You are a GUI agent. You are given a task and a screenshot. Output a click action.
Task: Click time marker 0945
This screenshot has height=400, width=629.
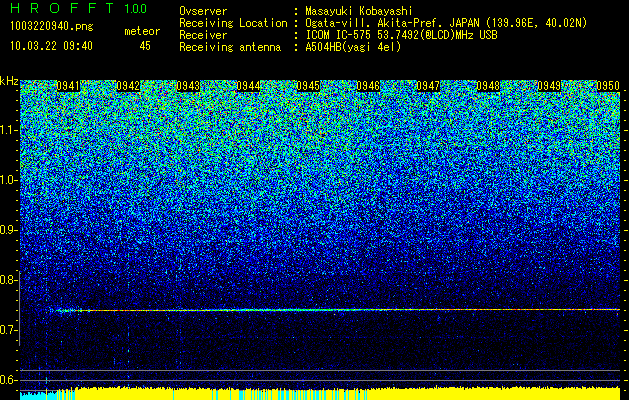click(x=308, y=86)
